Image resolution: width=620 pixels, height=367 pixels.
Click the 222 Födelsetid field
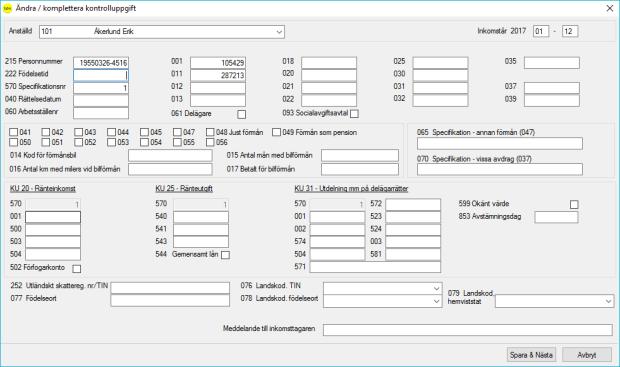(x=101, y=75)
